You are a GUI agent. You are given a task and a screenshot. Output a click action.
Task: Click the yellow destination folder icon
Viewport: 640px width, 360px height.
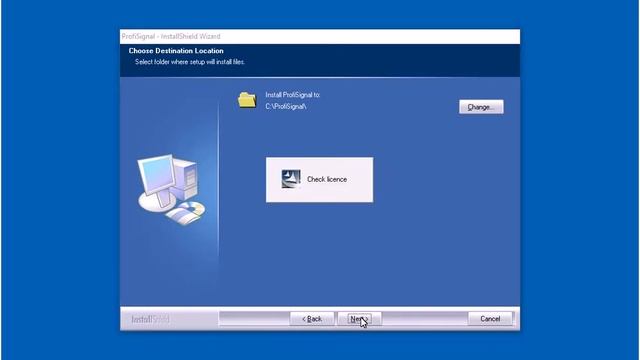coord(247,100)
